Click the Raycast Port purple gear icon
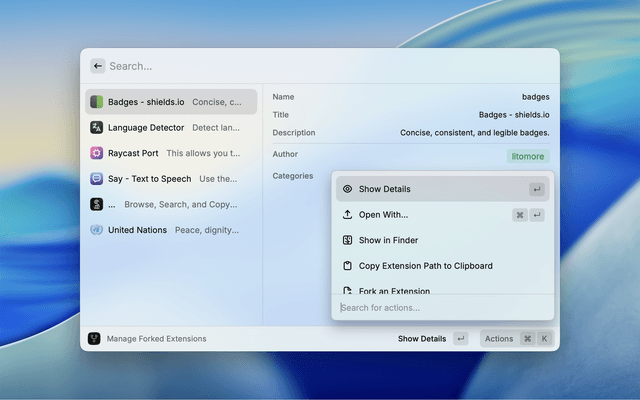 [x=97, y=153]
